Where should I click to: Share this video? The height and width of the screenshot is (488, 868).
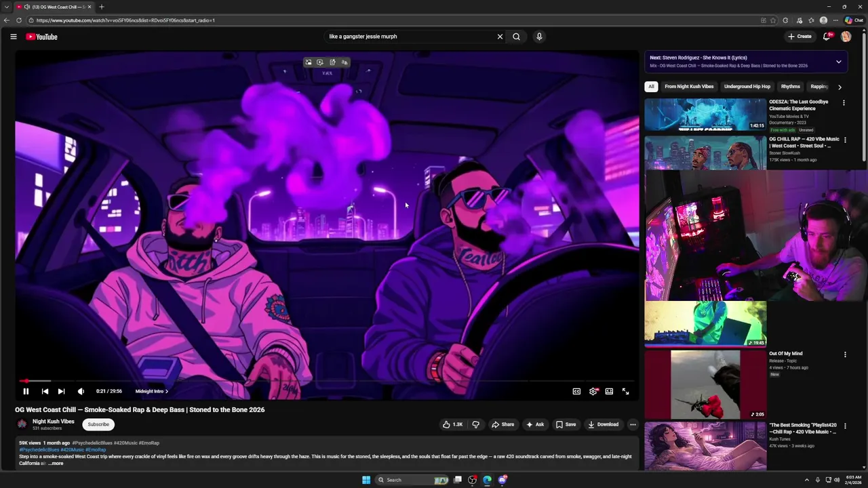pos(502,424)
